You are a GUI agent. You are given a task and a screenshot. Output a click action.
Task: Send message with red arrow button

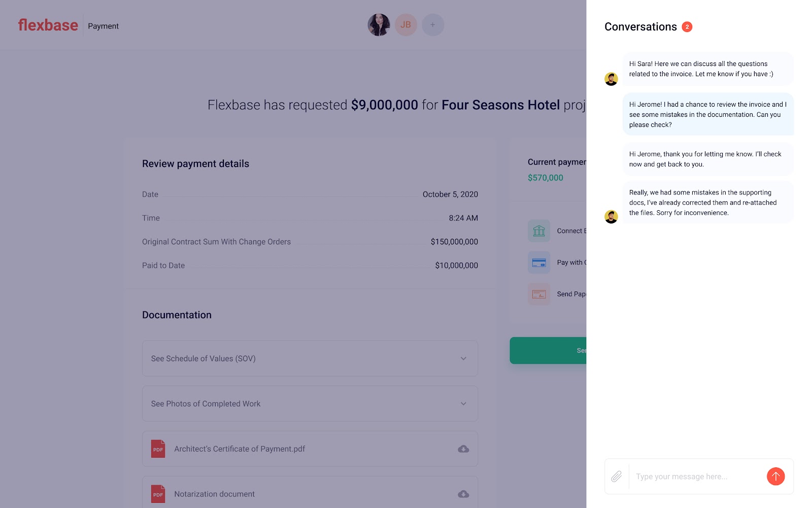775,477
